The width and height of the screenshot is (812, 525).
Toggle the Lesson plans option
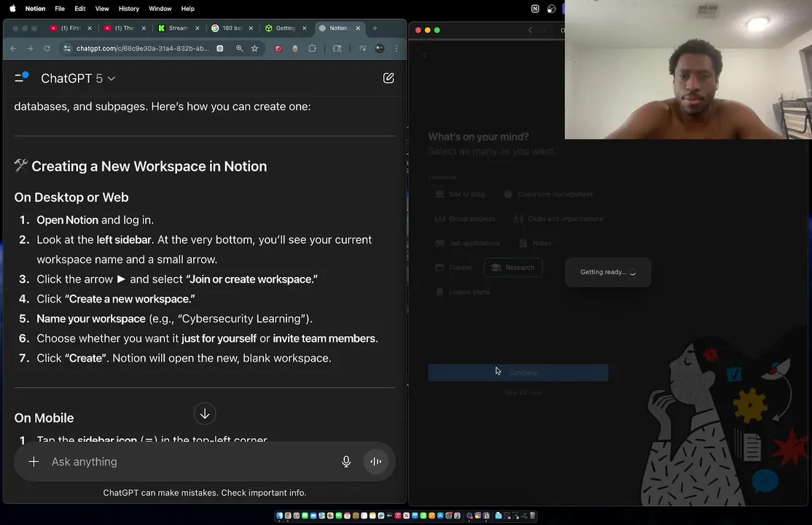[462, 292]
